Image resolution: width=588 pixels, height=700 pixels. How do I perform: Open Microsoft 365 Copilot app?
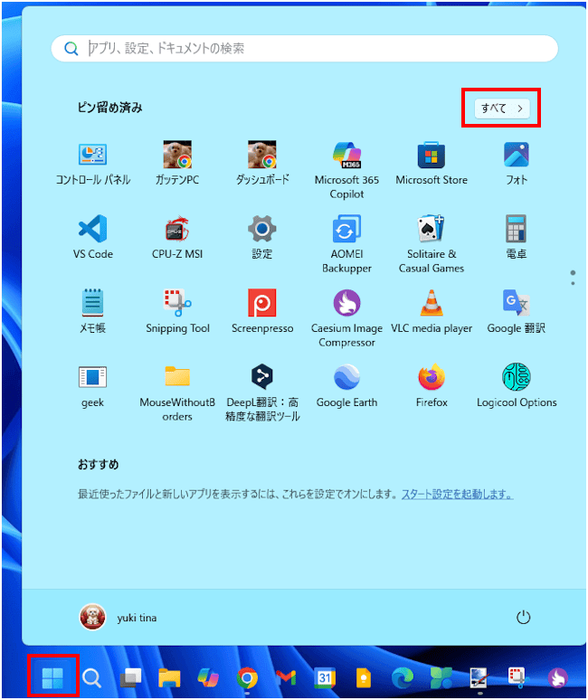coord(346,171)
